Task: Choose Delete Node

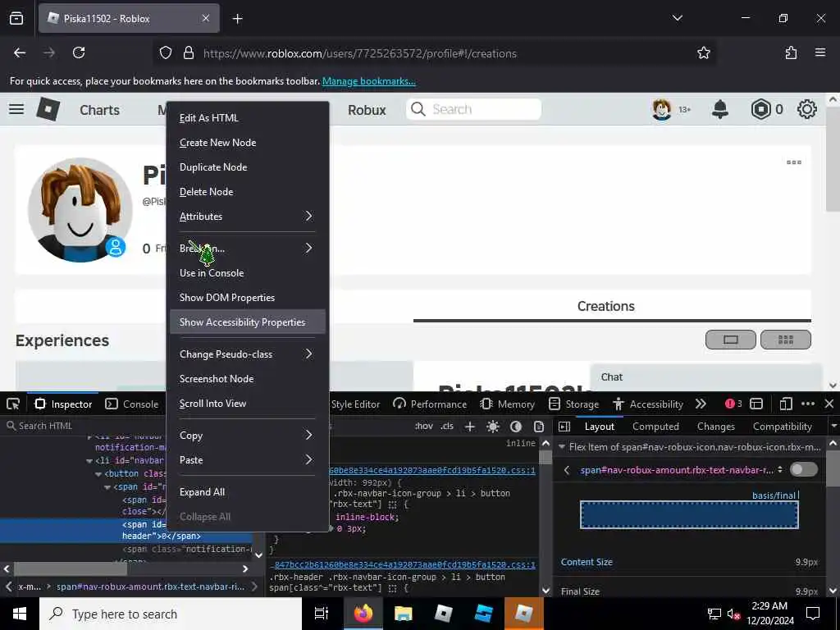Action: coord(247,192)
